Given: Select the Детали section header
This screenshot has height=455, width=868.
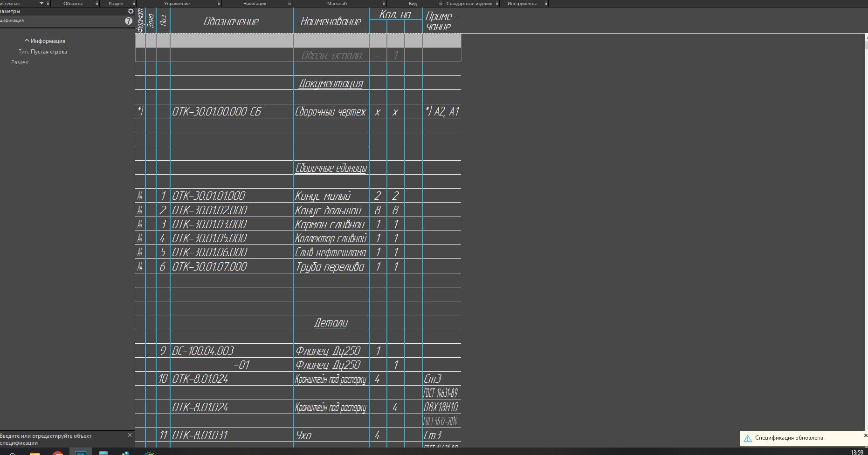Looking at the screenshot, I should [331, 322].
